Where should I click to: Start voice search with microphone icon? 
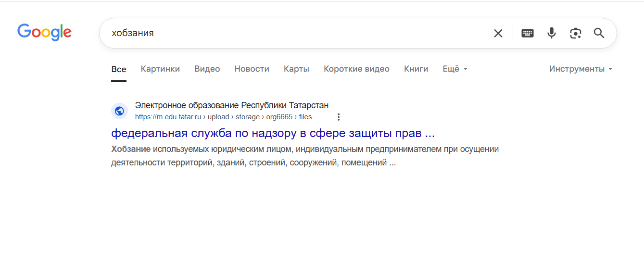552,33
